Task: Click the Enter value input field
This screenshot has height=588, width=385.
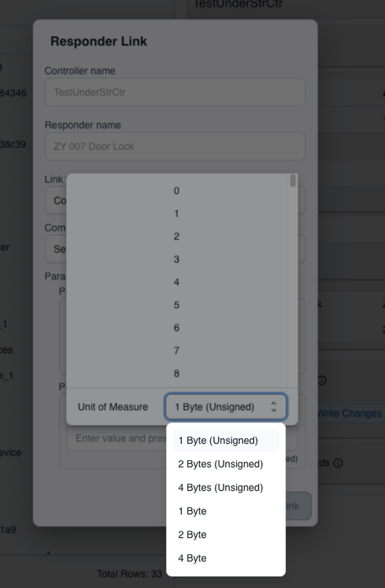Action: [x=117, y=438]
